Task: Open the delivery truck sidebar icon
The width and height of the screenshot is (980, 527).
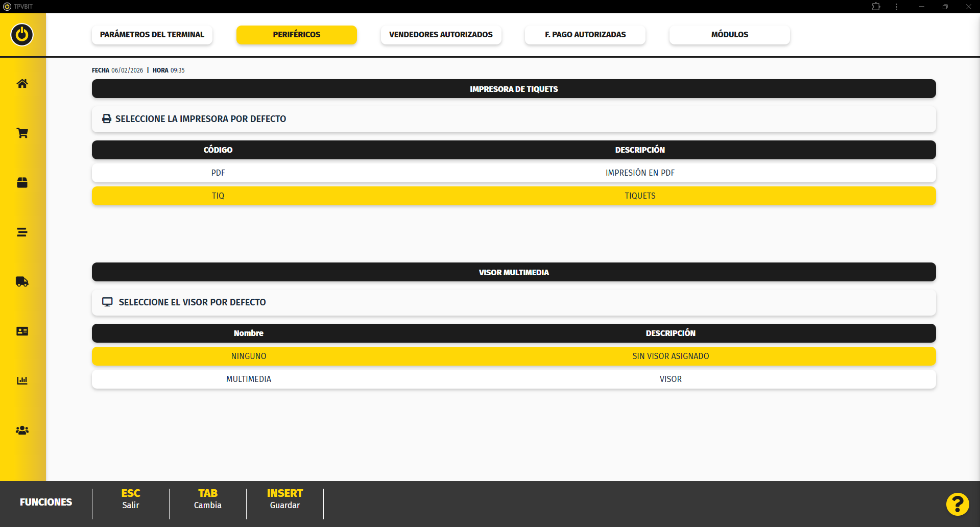Action: pos(22,282)
